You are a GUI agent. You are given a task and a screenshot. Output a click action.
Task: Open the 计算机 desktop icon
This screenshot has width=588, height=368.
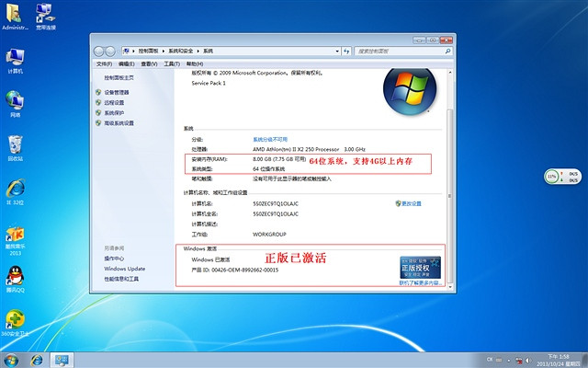click(15, 61)
